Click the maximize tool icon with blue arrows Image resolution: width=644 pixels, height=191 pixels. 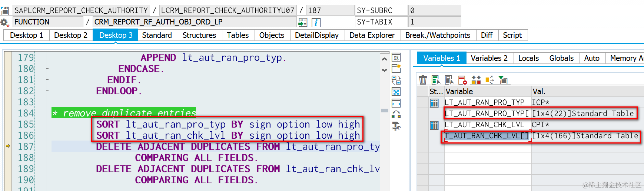(x=396, y=92)
